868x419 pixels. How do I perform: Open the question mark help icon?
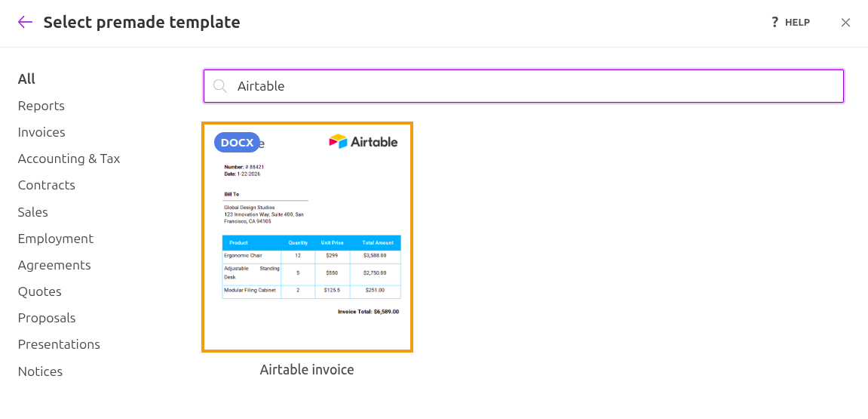(775, 22)
